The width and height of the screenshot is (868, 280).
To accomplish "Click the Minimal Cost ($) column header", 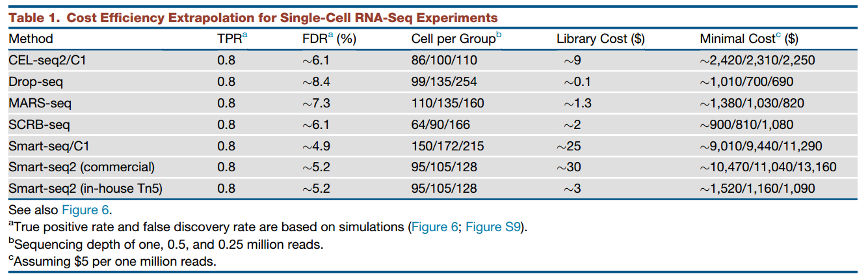I will [x=748, y=39].
